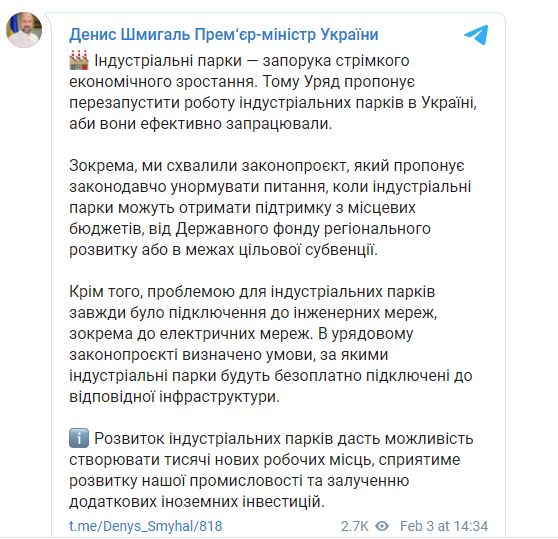
Task: Click the phrase Державного фонду регіонального
Action: 303,229
